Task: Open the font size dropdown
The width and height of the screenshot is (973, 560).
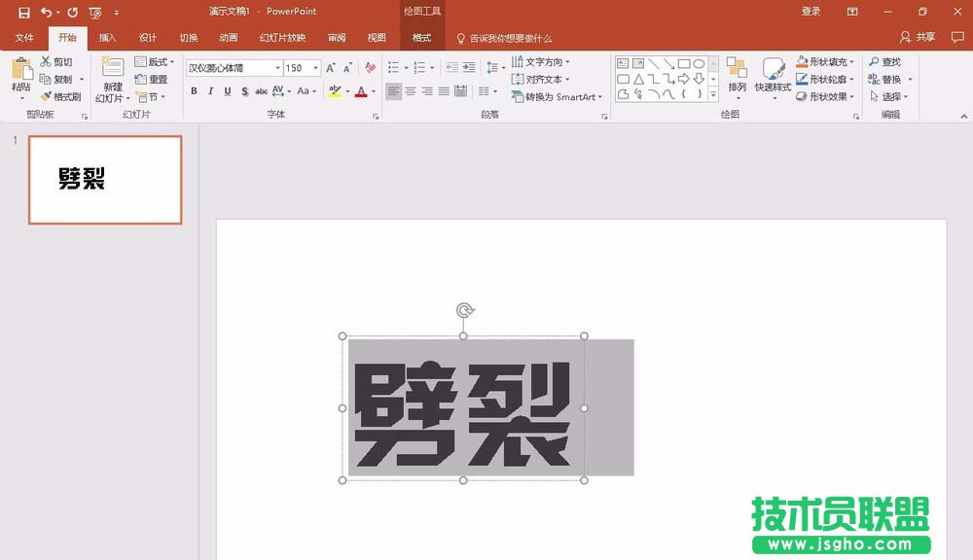Action: coord(315,67)
